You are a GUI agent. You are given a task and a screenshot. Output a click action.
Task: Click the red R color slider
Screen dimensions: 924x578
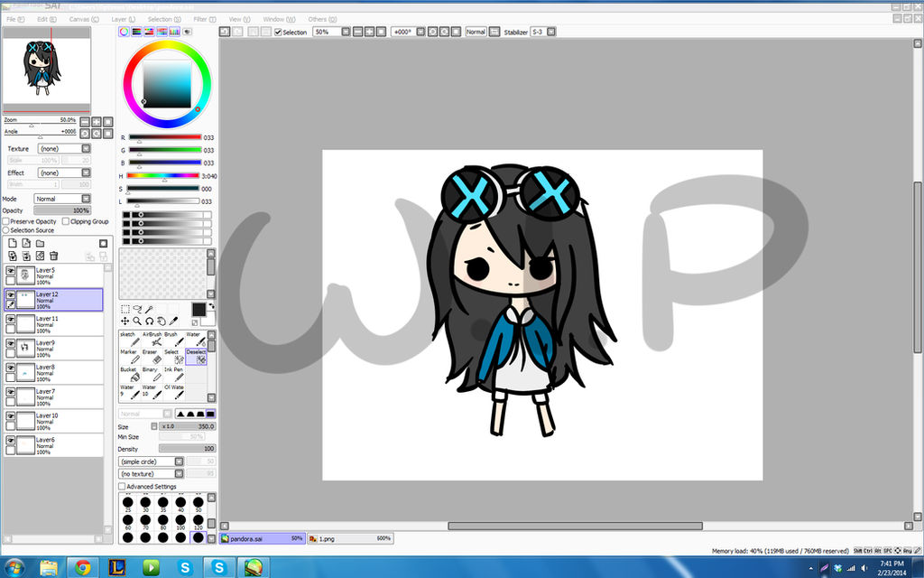(x=165, y=137)
